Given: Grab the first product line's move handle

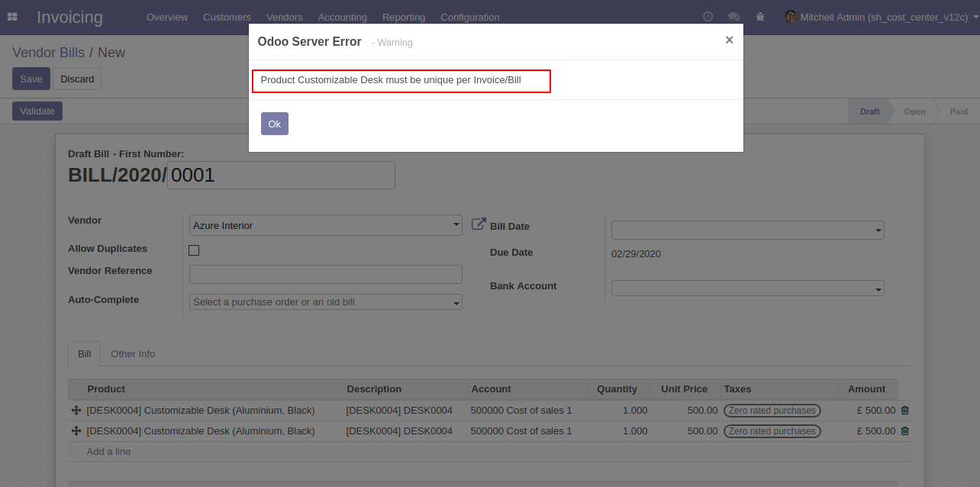Looking at the screenshot, I should coord(76,411).
